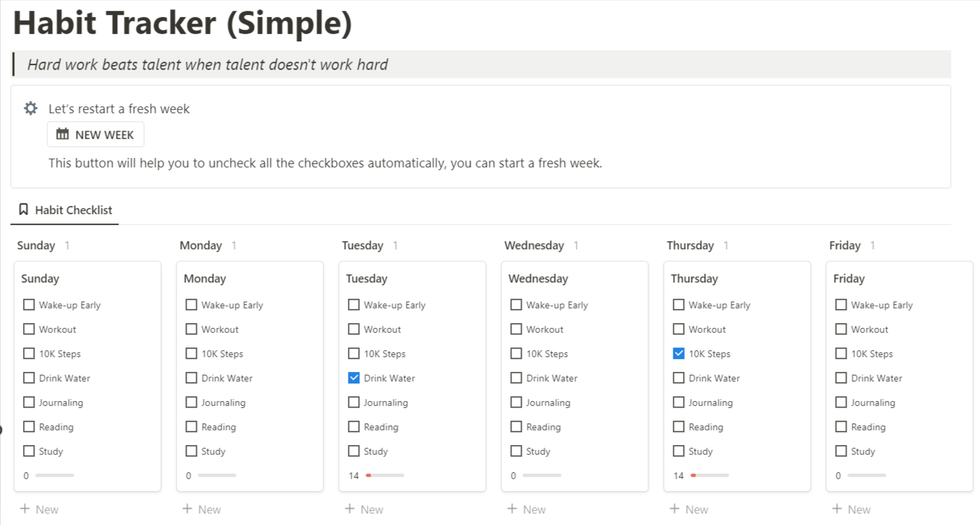
Task: Click the plus icon under Sunday column
Action: pos(25,509)
